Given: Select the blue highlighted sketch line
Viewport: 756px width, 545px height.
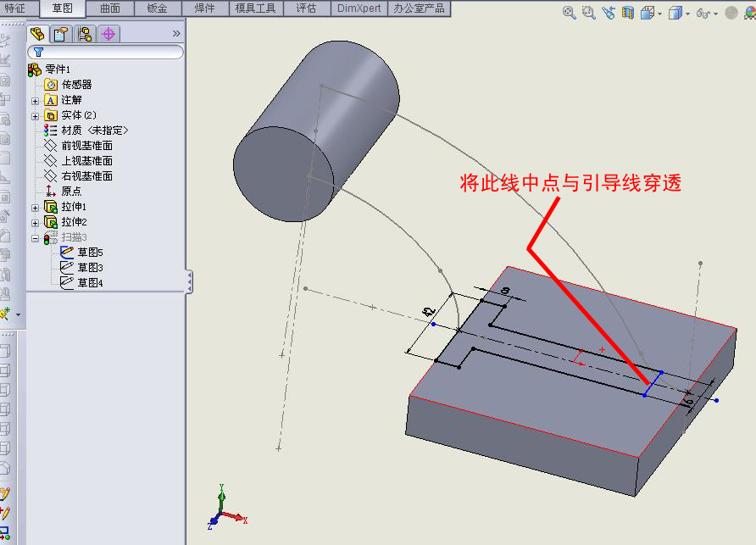Looking at the screenshot, I should (653, 384).
